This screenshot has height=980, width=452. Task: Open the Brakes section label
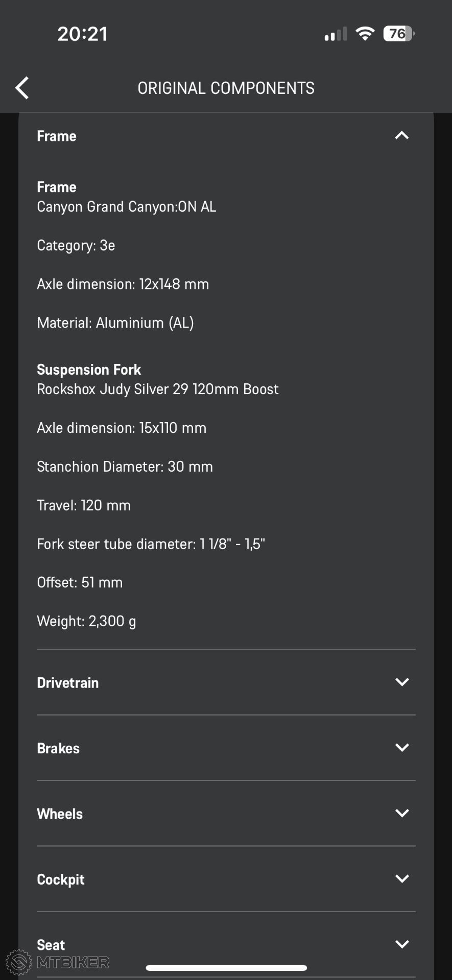[x=58, y=748]
